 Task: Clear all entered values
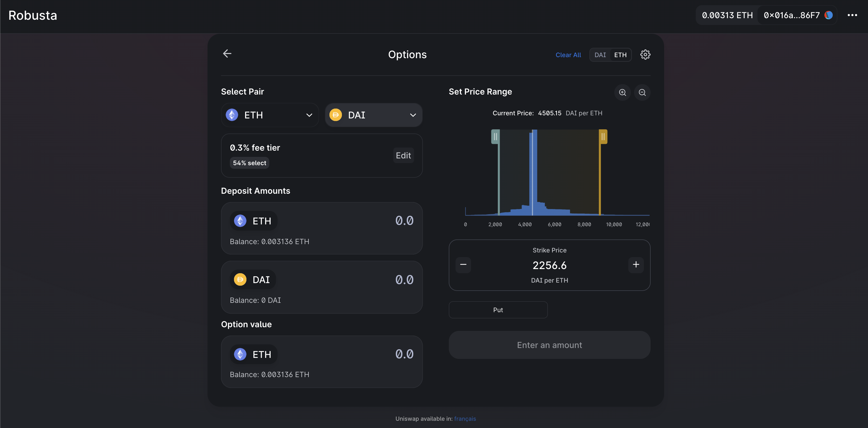[568, 55]
